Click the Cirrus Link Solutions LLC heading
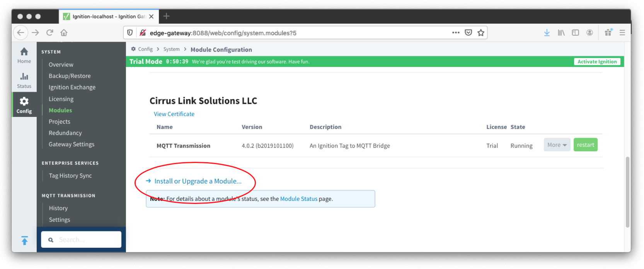644x269 pixels. (x=203, y=101)
